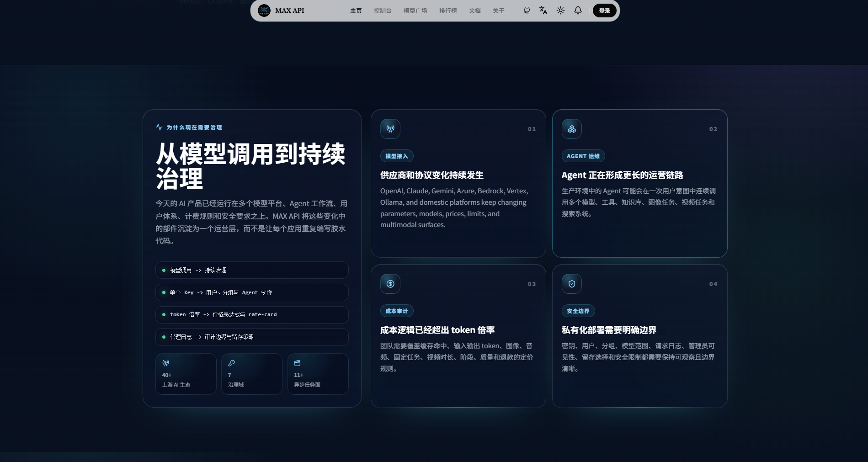Click the 今天的 AI 产品 intro paragraph
This screenshot has height=462, width=868.
tap(251, 222)
